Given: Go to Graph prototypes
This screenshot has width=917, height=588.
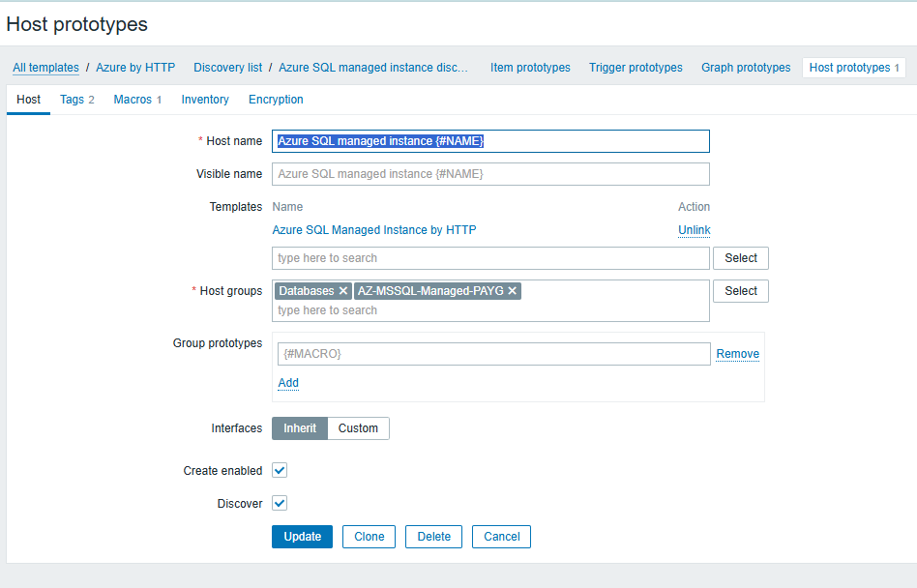Looking at the screenshot, I should tap(746, 68).
